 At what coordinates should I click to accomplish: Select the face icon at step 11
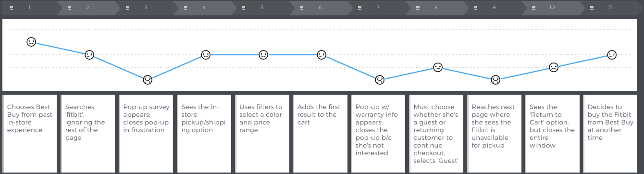point(612,55)
